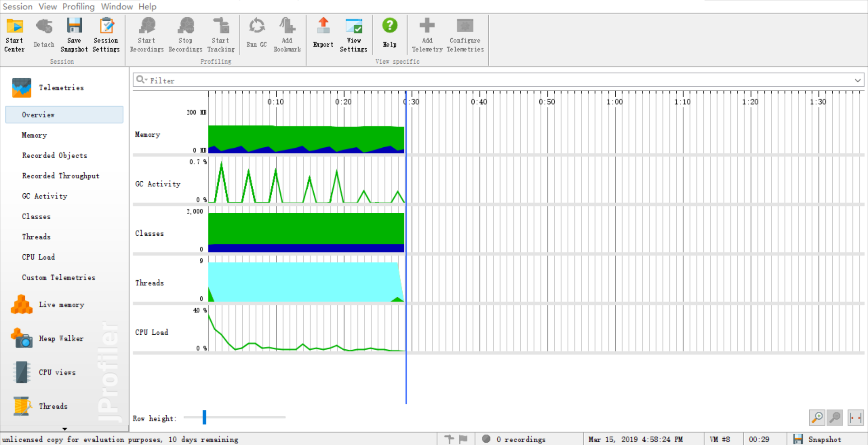Select Classes in the sidebar list
Image resolution: width=868 pixels, height=445 pixels.
click(x=36, y=216)
